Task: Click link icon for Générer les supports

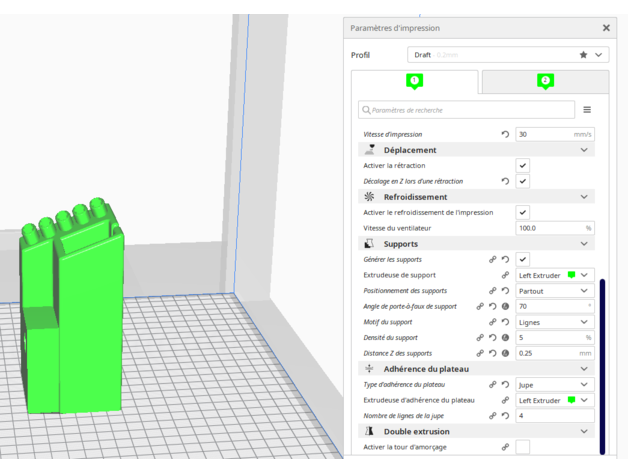Action: click(493, 259)
